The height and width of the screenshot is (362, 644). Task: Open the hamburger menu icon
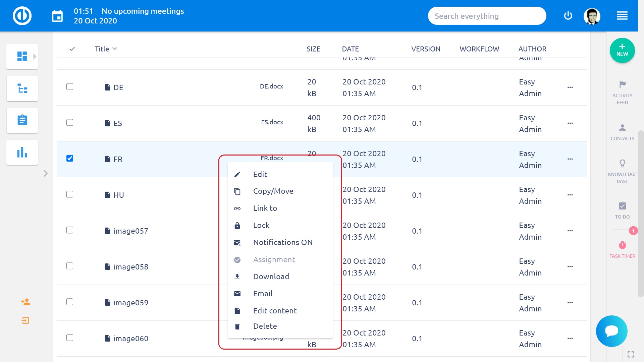coord(622,16)
